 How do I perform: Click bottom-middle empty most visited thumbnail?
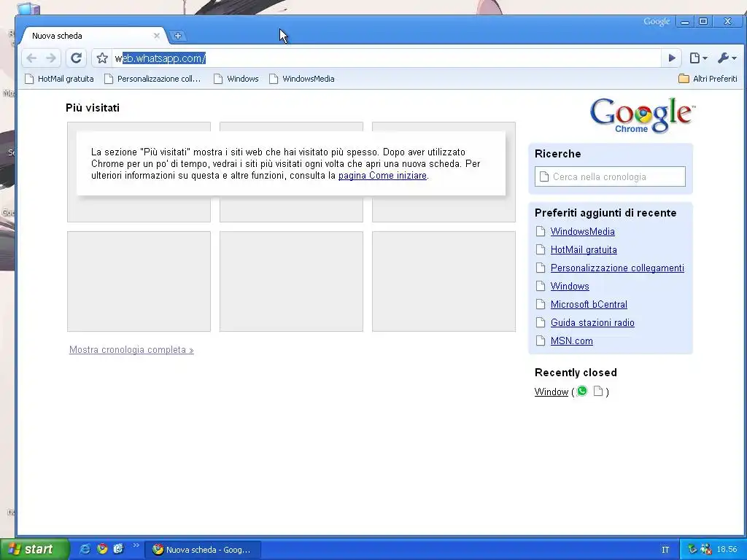(x=291, y=281)
